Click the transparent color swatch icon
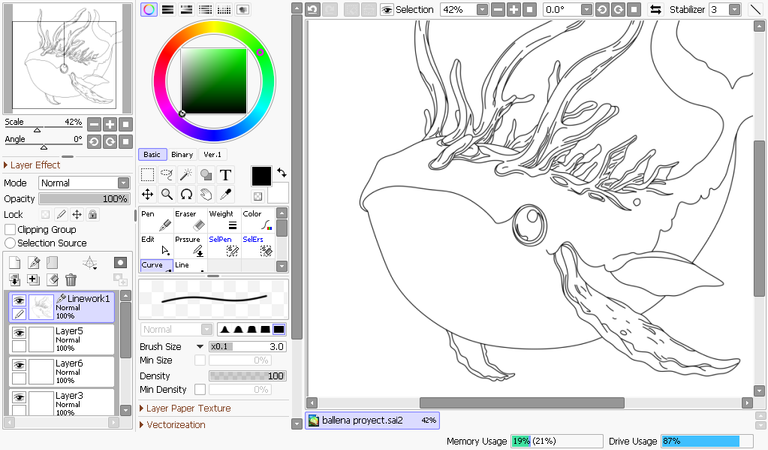The width and height of the screenshot is (768, 450). tap(258, 196)
